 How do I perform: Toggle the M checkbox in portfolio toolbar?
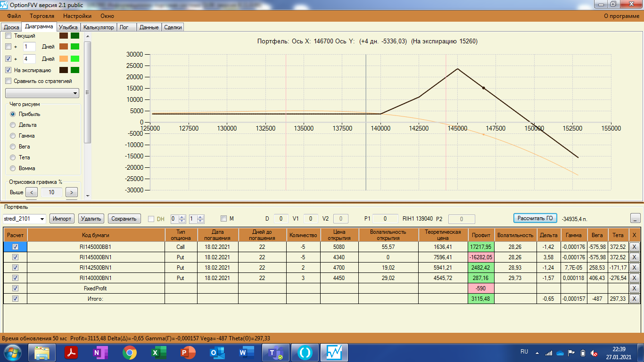pyautogui.click(x=224, y=219)
